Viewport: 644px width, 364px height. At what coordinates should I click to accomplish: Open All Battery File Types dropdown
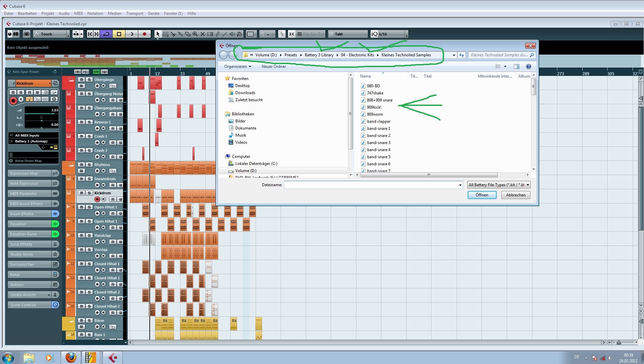coord(499,185)
